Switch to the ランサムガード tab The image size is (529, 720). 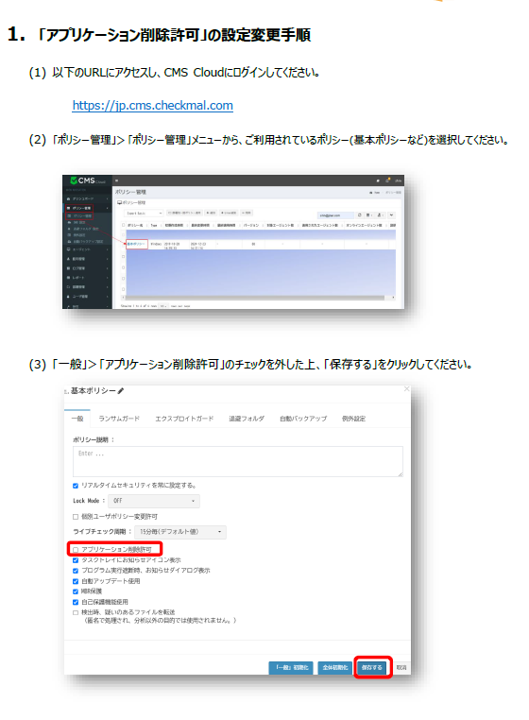pyautogui.click(x=119, y=418)
